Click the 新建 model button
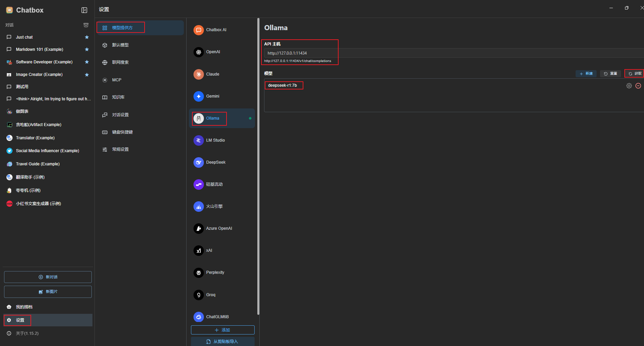Screen dimensions: 644x346 coord(586,74)
